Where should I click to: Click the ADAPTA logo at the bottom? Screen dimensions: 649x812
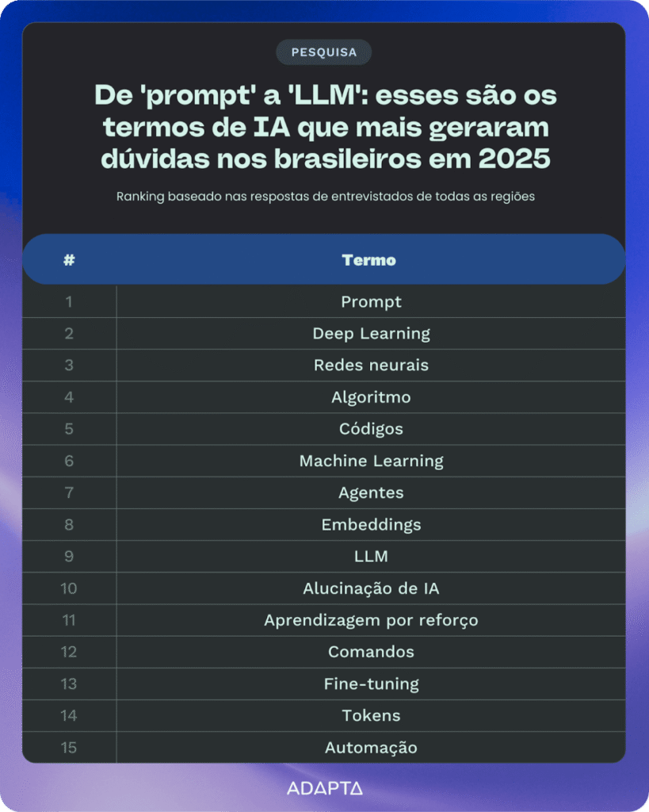[x=324, y=788]
